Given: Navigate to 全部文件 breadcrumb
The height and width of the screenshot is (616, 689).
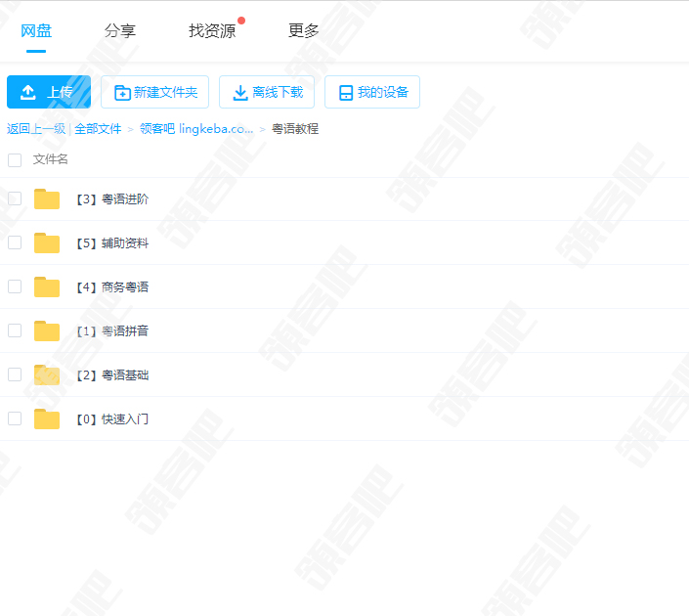Looking at the screenshot, I should click(x=98, y=129).
